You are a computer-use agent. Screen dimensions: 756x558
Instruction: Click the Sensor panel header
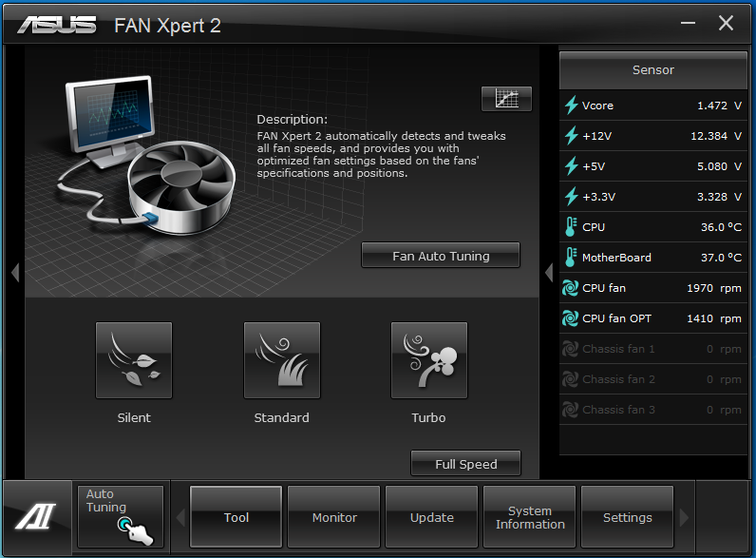[x=653, y=70]
